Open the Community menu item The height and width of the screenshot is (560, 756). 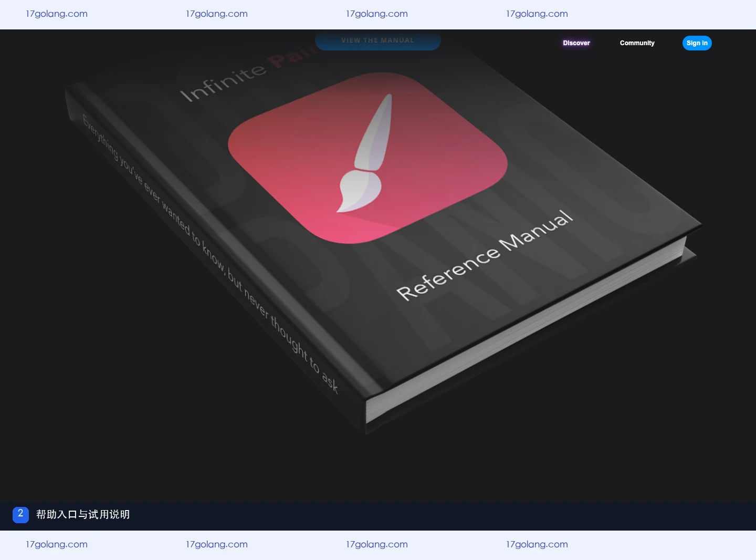tap(637, 43)
